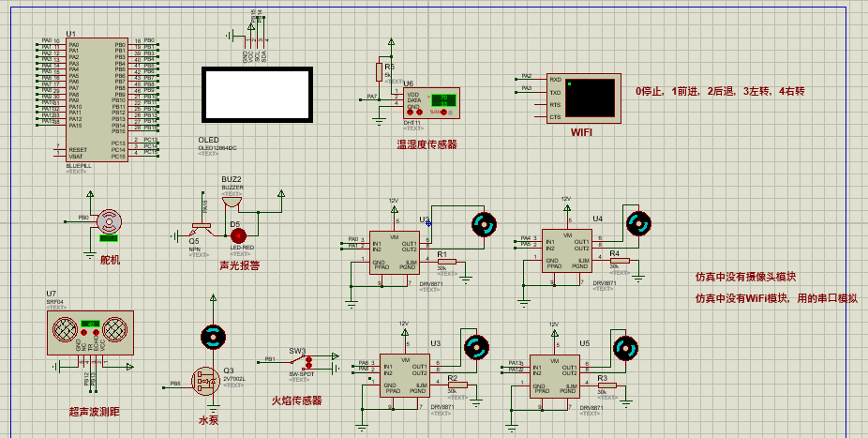Select pull-up resistor R5 5k
868x438 pixels.
380,72
